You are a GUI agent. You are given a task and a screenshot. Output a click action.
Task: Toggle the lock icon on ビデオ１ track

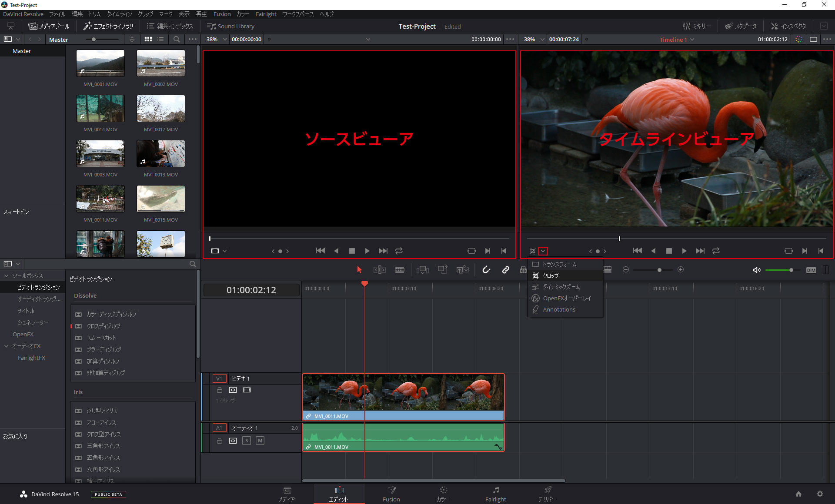pos(220,390)
